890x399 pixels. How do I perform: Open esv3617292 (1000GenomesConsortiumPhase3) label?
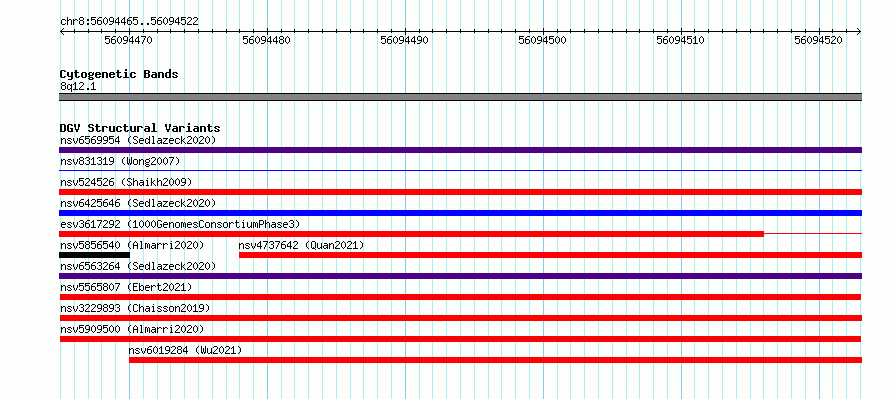180,224
